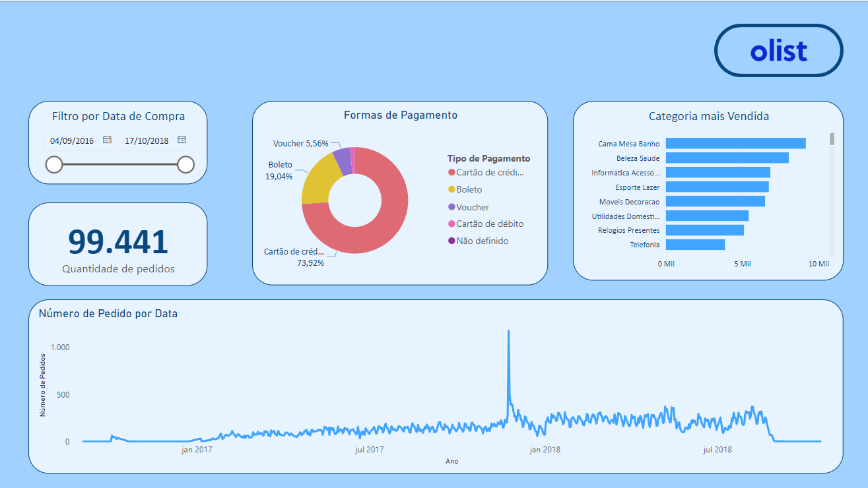
Task: Click the Telefonia bar
Action: 695,245
